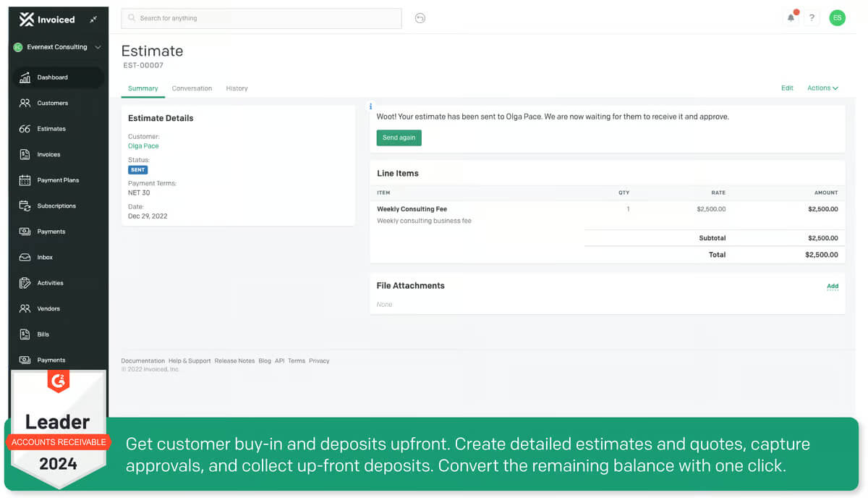Collapse sidebar using the arrows icon
Image resolution: width=868 pixels, height=498 pixels.
pyautogui.click(x=93, y=20)
